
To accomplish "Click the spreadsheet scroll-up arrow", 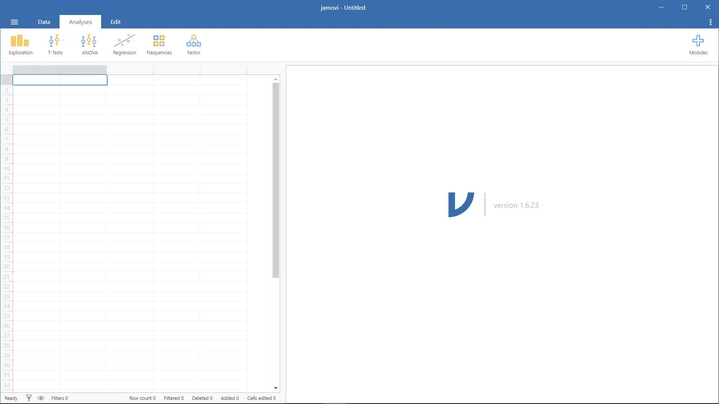I will [x=276, y=79].
